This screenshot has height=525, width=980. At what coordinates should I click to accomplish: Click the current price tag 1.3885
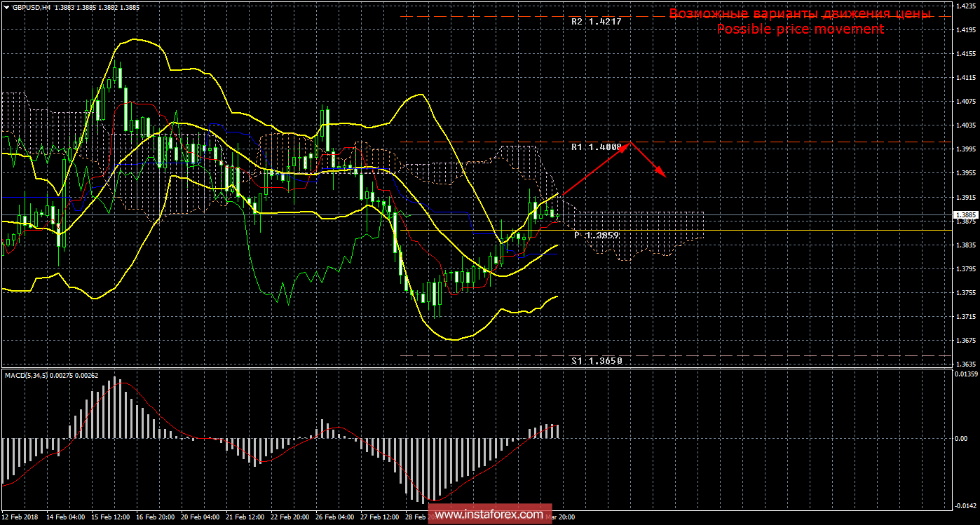(965, 214)
